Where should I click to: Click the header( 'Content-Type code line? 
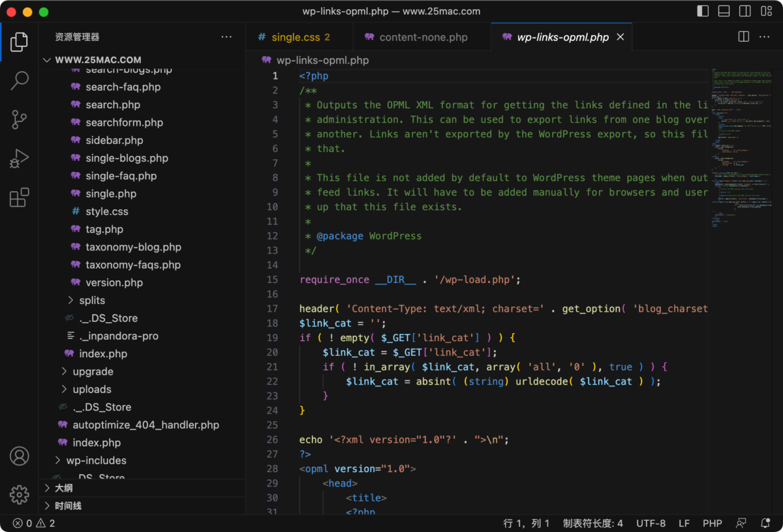503,309
